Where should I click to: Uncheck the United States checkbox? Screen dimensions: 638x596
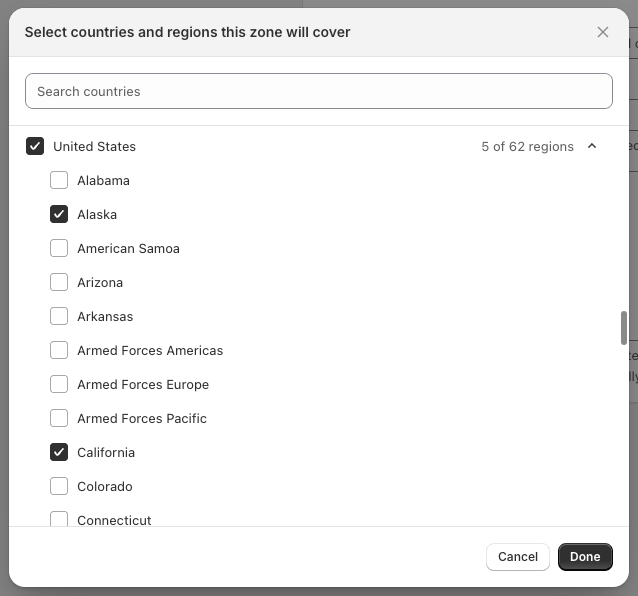pos(35,146)
